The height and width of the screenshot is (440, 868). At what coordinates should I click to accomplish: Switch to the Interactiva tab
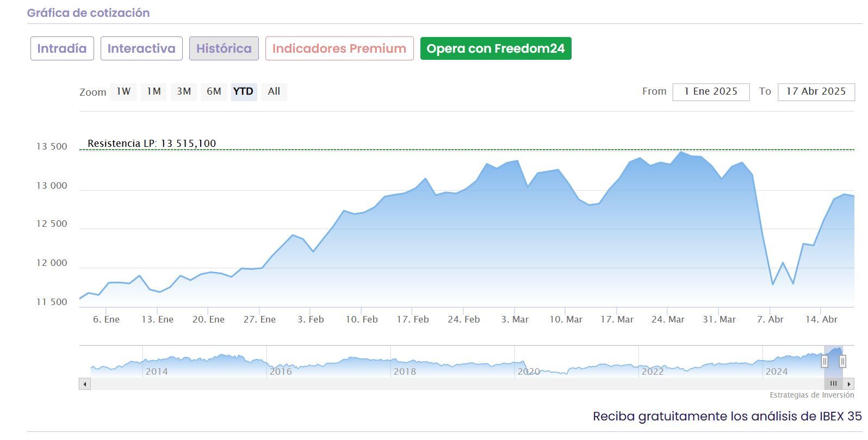click(141, 48)
